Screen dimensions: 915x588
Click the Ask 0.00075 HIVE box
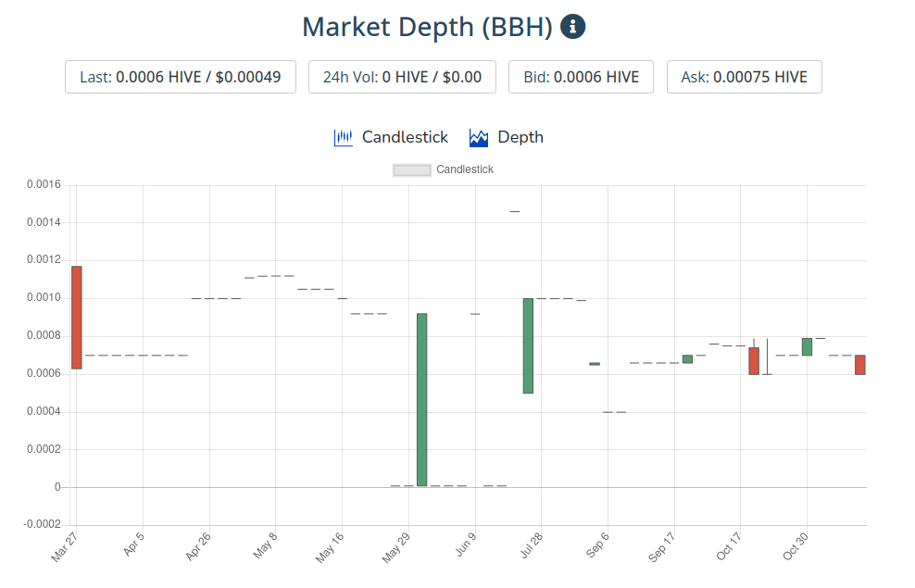coord(744,77)
